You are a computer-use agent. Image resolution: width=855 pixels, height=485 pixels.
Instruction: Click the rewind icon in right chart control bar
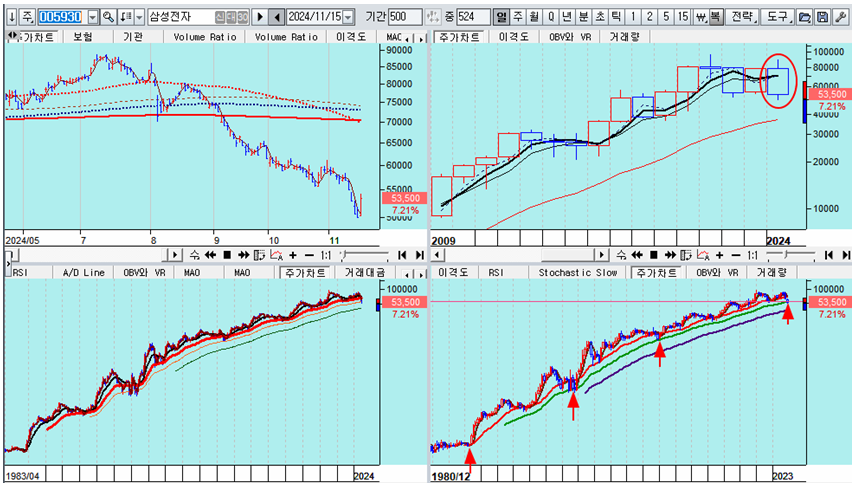click(637, 255)
